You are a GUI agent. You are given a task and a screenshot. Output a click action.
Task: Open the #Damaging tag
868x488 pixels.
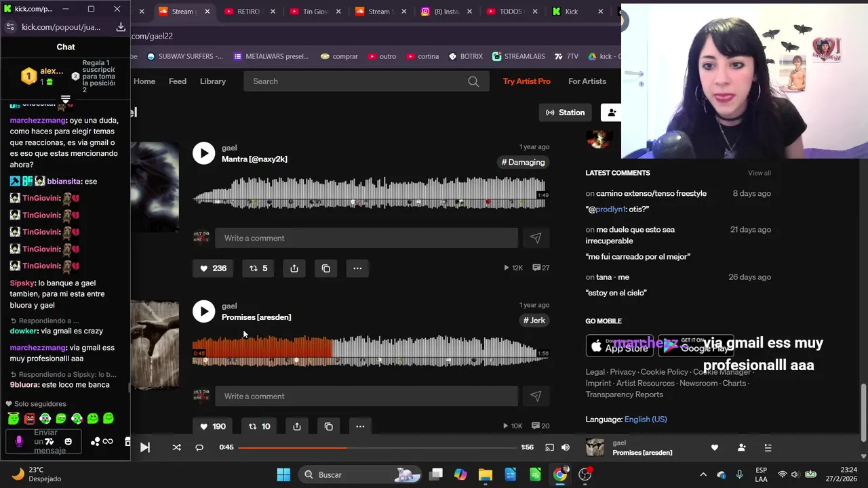[523, 162]
